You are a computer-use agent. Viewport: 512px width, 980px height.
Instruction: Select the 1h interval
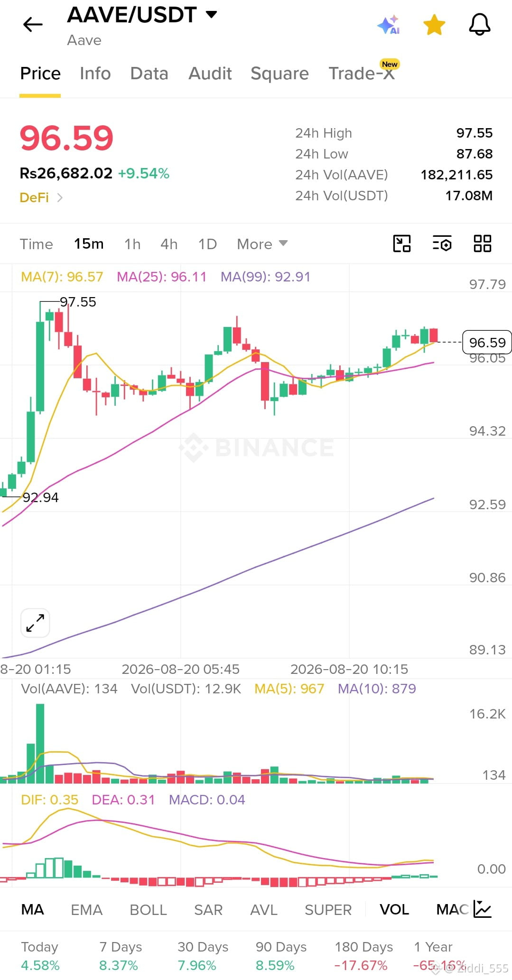132,244
